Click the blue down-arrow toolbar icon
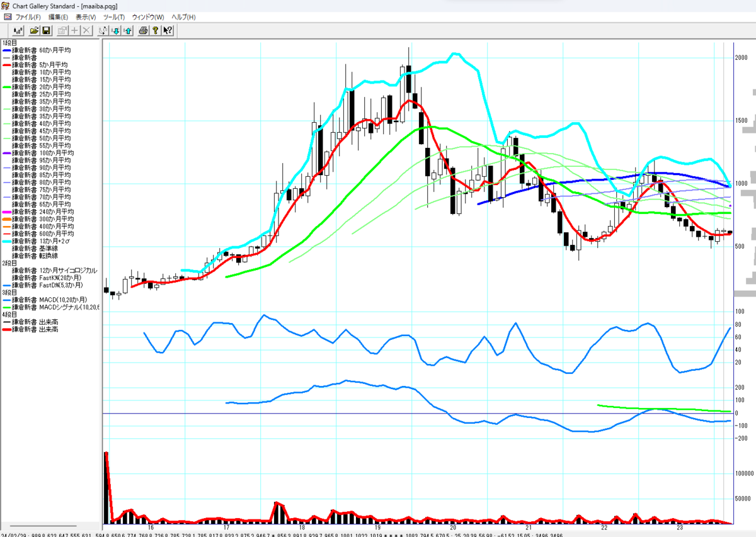The width and height of the screenshot is (756, 537). click(x=115, y=30)
